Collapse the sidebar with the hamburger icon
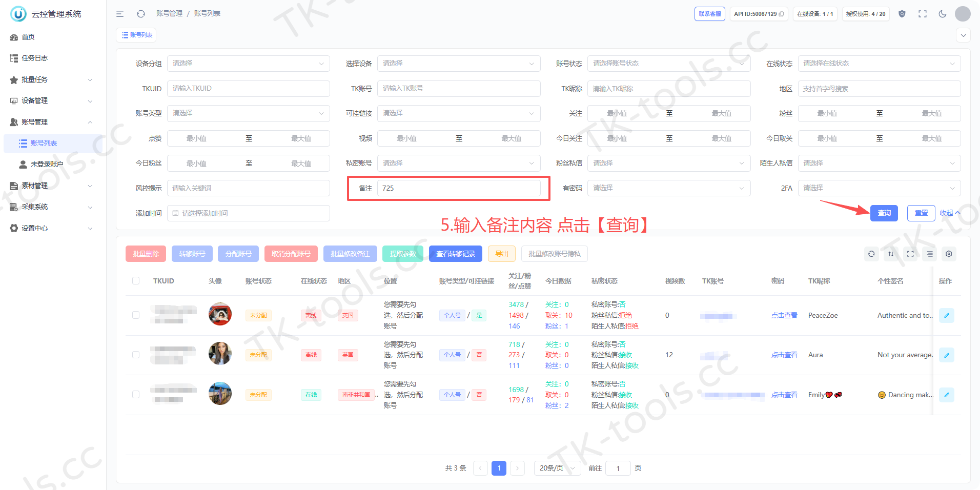Viewport: 980px width, 490px height. (120, 14)
